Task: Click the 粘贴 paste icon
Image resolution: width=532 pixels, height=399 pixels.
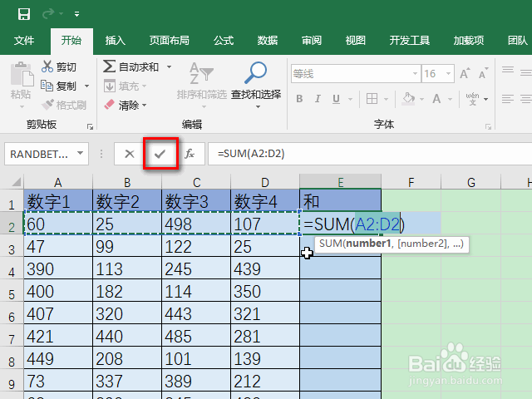Action: pos(22,74)
